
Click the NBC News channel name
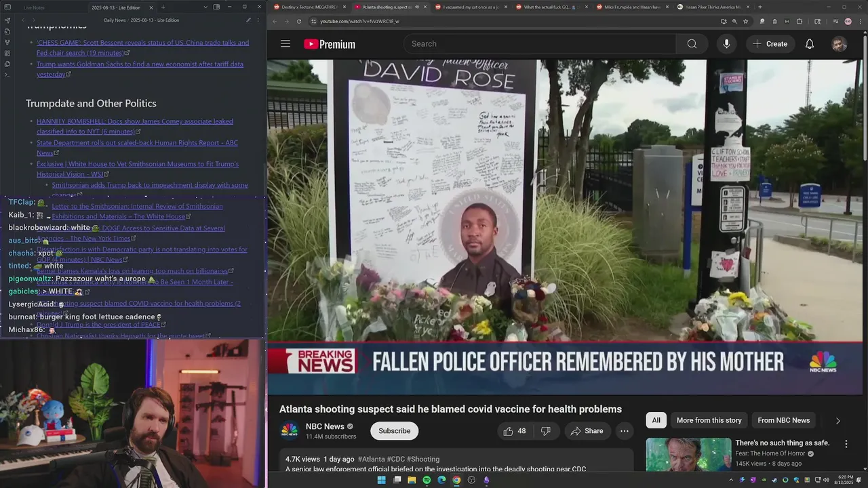(x=325, y=426)
